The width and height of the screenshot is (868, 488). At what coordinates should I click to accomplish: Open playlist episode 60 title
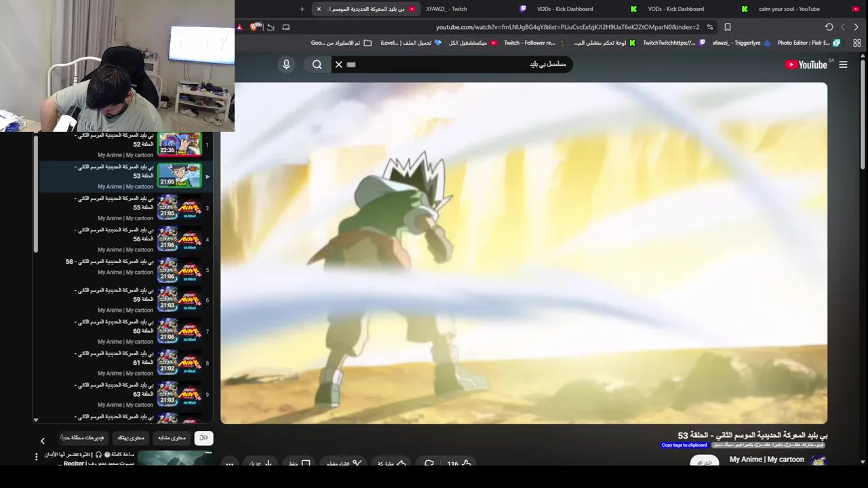click(x=115, y=326)
